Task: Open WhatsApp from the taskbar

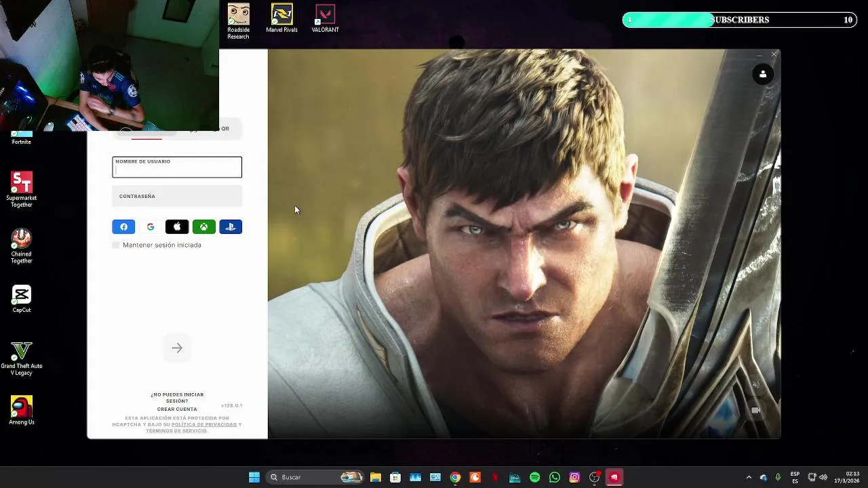Action: pos(555,477)
